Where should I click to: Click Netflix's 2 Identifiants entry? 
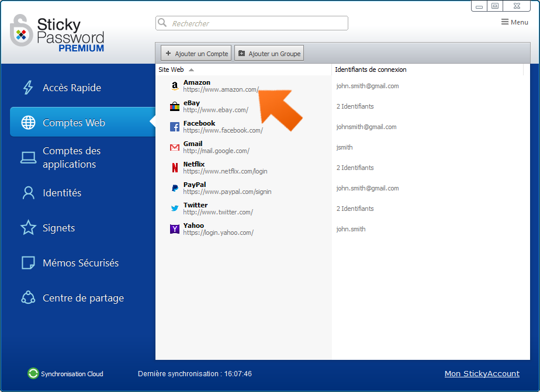(x=355, y=168)
